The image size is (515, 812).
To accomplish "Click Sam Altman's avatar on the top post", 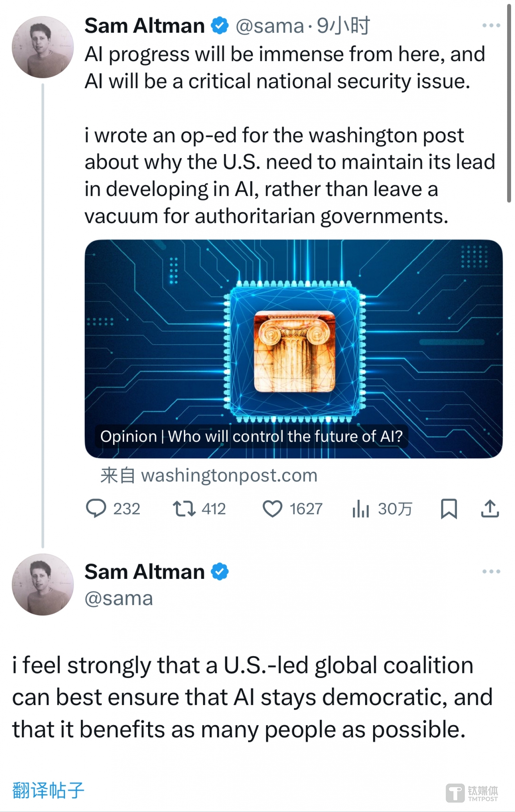I will [43, 47].
